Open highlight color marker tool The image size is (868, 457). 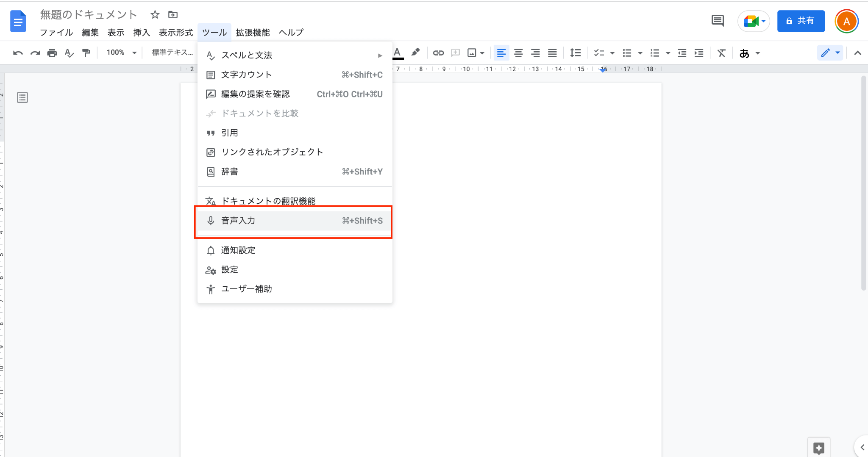coord(415,53)
